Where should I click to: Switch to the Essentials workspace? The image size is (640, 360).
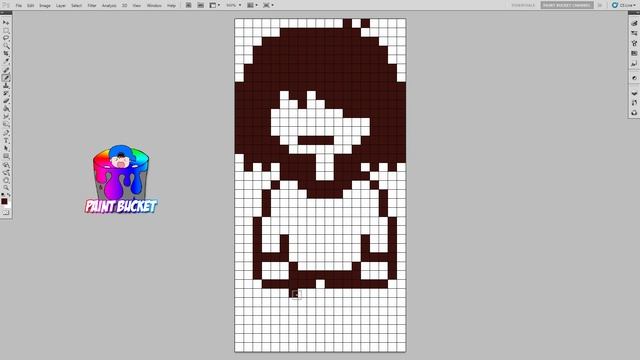pos(523,5)
